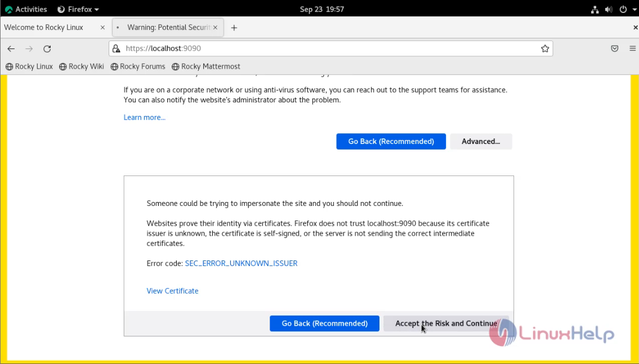Follow the Learn more... link
This screenshot has height=364, width=639.
[144, 117]
